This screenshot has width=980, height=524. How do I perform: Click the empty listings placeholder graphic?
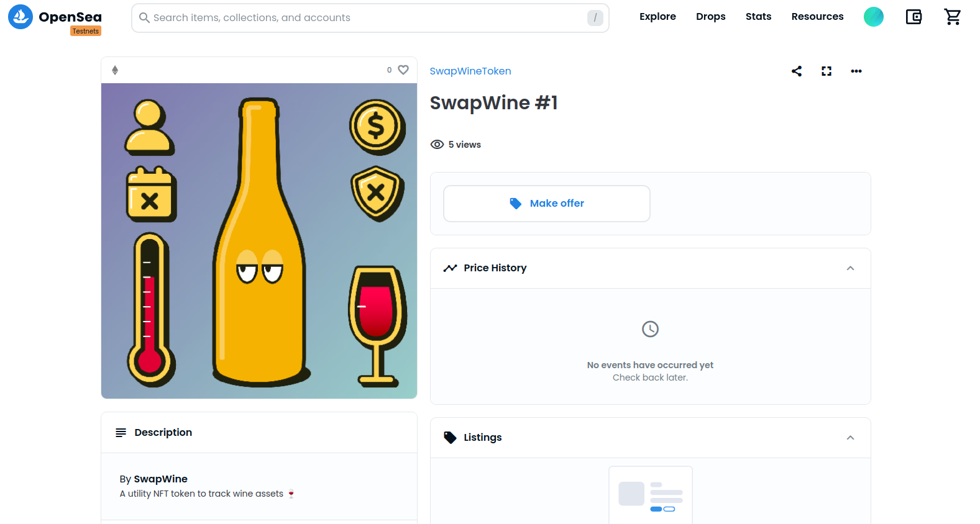click(x=651, y=495)
